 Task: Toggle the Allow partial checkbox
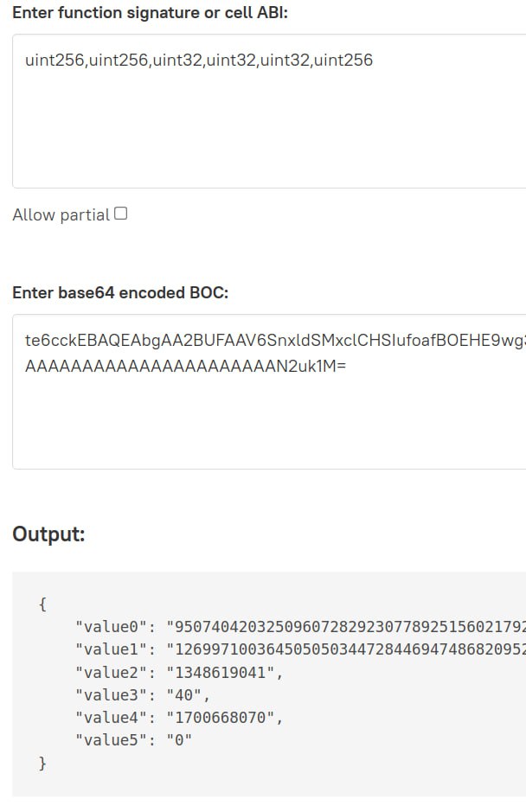[x=121, y=214]
